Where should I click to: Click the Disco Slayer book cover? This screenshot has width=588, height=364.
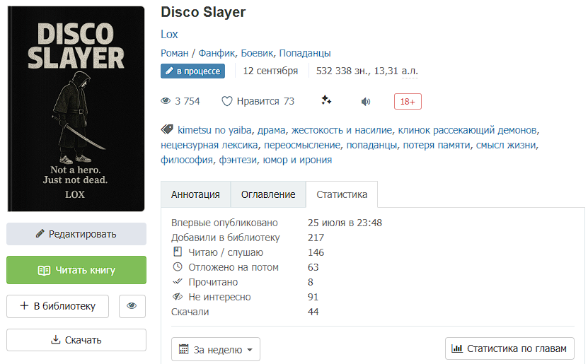click(x=76, y=109)
